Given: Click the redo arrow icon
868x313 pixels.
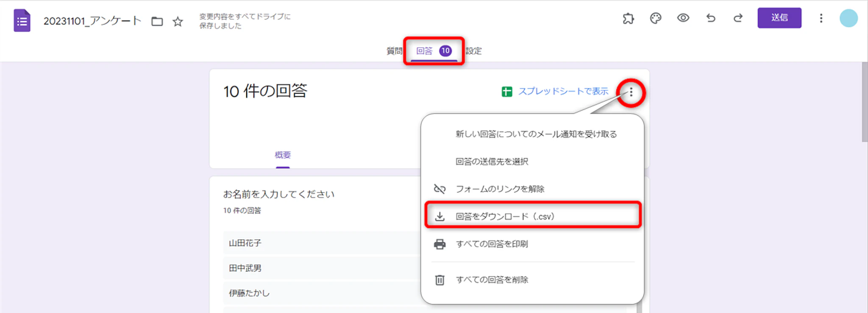Looking at the screenshot, I should [x=738, y=18].
